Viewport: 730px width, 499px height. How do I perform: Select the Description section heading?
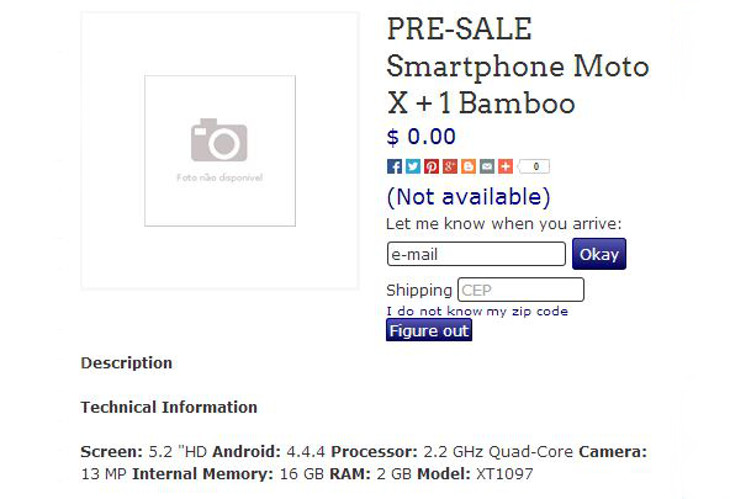[126, 363]
